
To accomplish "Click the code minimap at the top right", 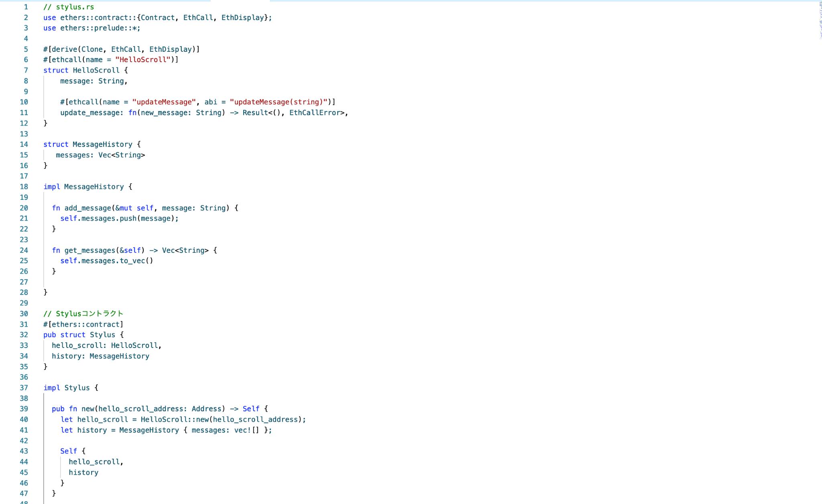I will pos(820,20).
